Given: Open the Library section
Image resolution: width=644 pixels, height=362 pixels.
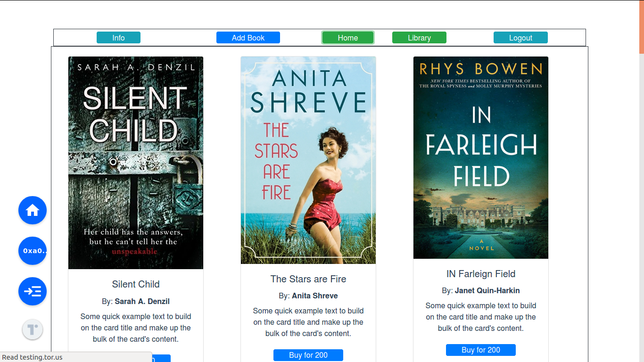Looking at the screenshot, I should coord(419,38).
